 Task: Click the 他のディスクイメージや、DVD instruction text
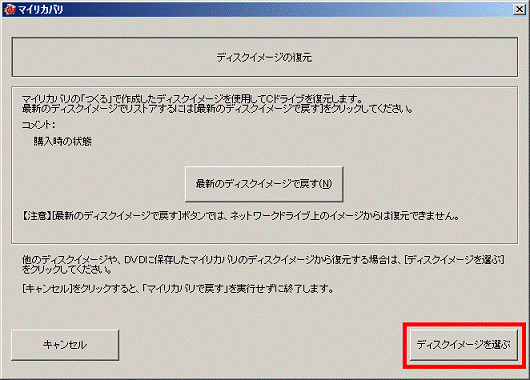coord(263,265)
